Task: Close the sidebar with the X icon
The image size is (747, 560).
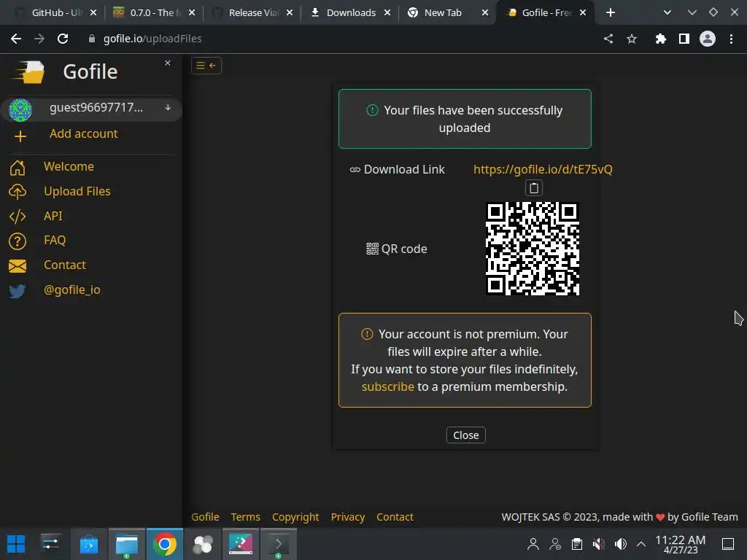Action: [167, 63]
